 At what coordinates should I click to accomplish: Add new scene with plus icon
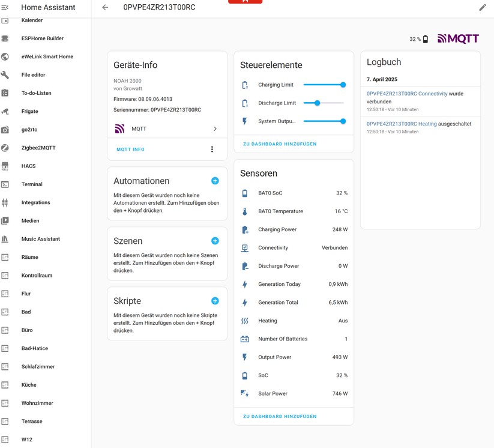pos(215,241)
